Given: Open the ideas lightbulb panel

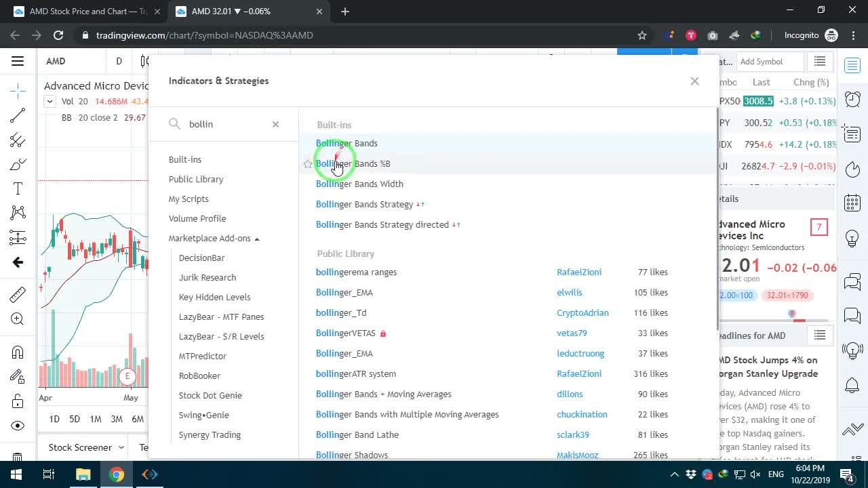Looking at the screenshot, I should (852, 239).
